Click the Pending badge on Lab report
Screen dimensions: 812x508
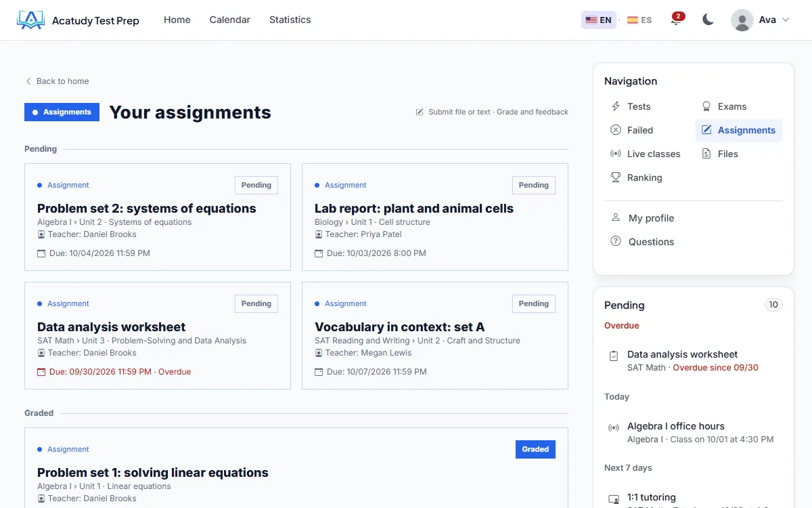pyautogui.click(x=534, y=185)
